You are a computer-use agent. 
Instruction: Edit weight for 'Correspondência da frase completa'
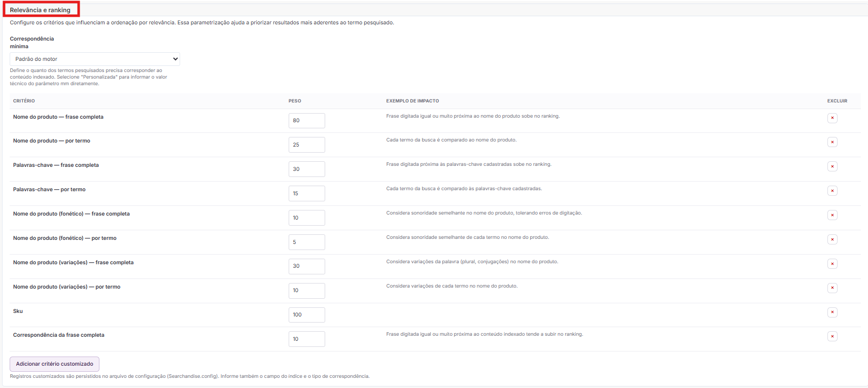click(x=307, y=339)
